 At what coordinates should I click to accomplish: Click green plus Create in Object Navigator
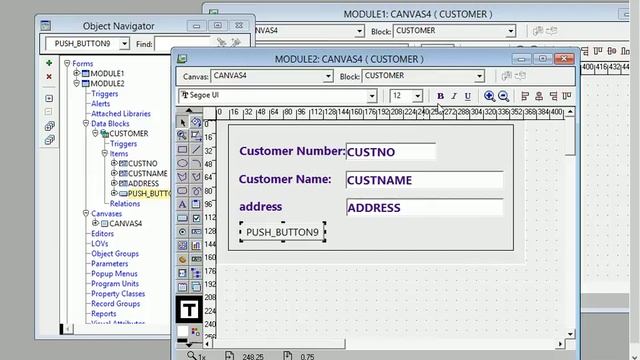click(49, 63)
